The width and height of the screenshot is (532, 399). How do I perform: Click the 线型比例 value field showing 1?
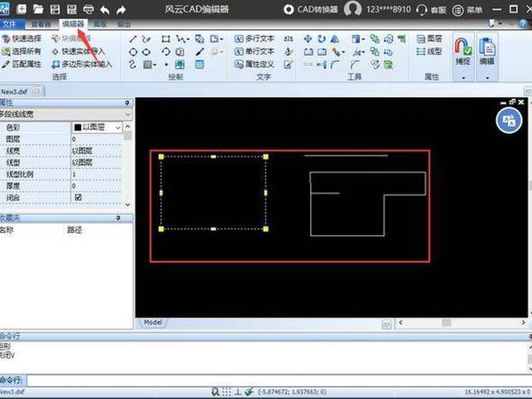[96, 174]
